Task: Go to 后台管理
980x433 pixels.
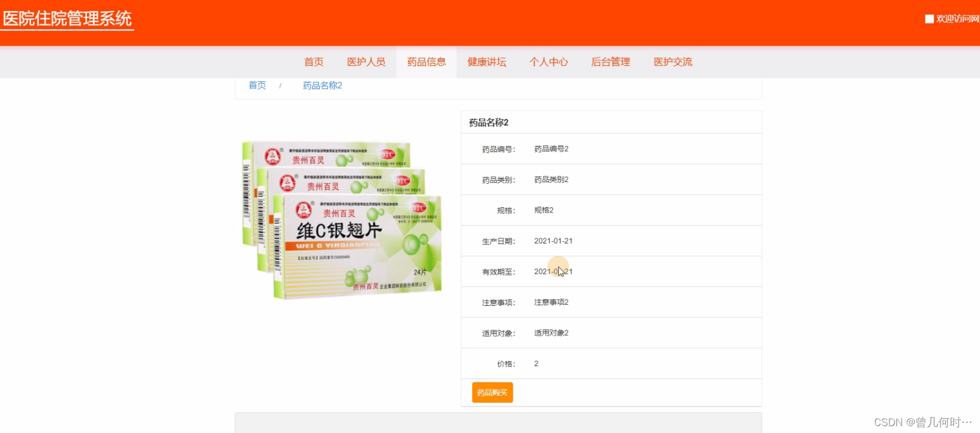Action: click(x=611, y=62)
